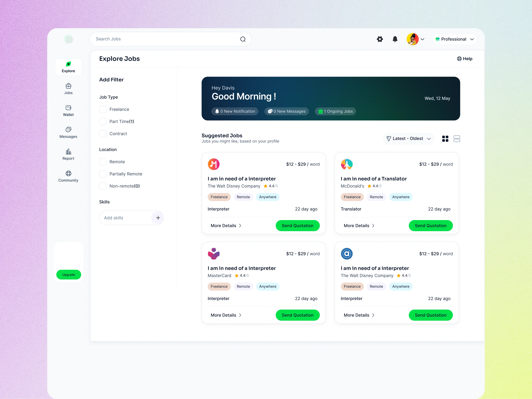Open Community in the sidebar
Viewport: 532px width, 399px height.
point(68,177)
